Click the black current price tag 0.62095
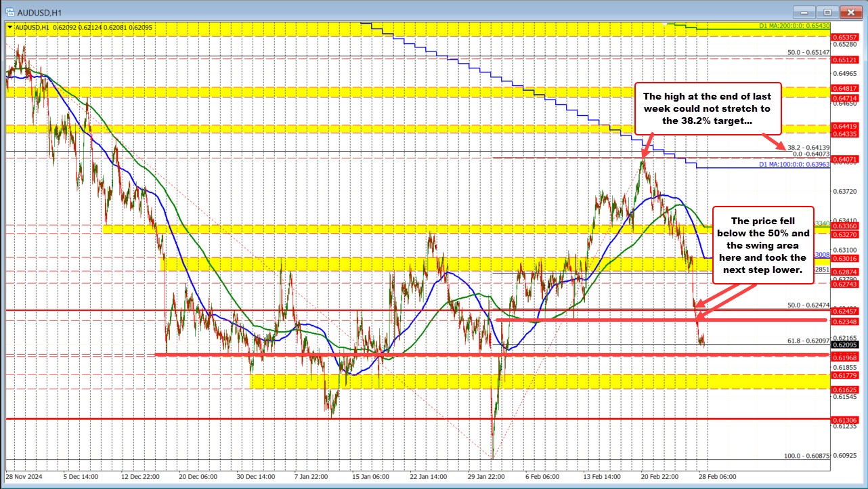This screenshot has width=868, height=489. 846,345
